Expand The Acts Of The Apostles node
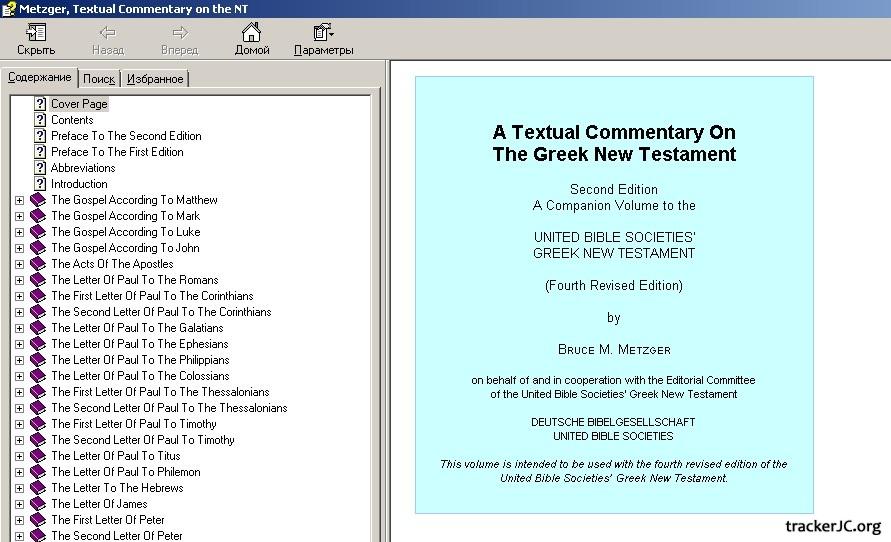 coord(19,264)
